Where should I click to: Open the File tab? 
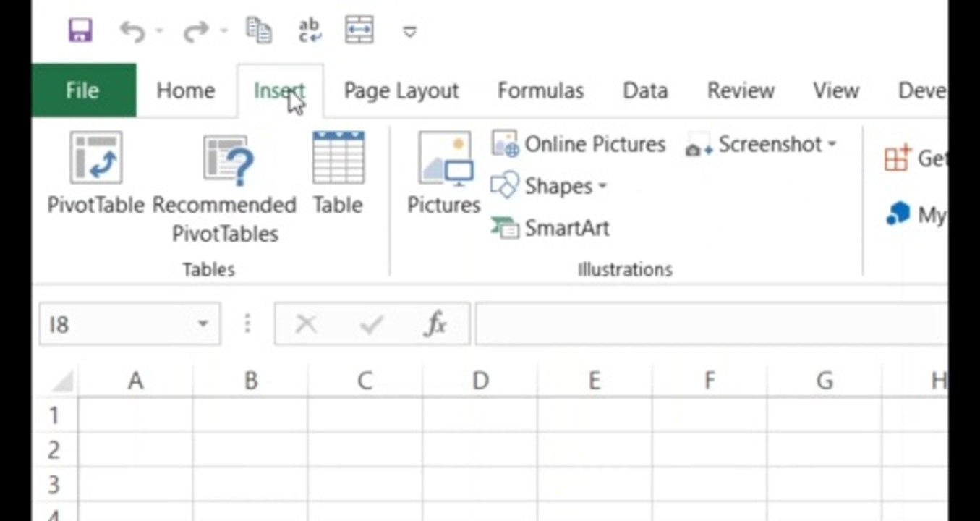coord(83,90)
